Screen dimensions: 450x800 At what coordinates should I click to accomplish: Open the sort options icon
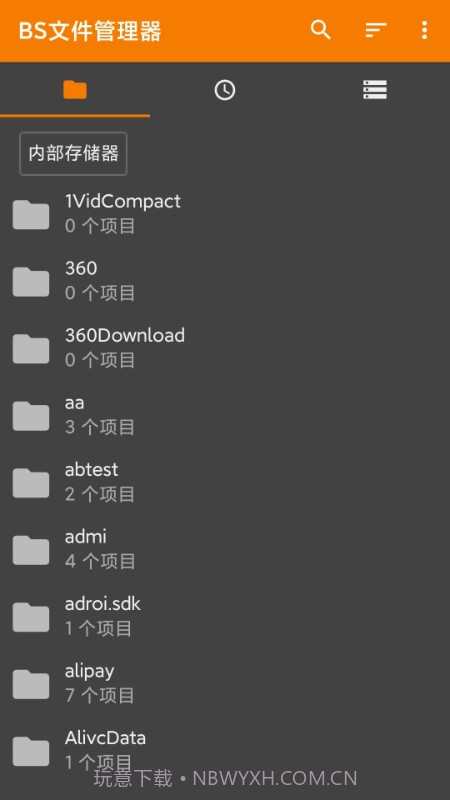pyautogui.click(x=376, y=31)
